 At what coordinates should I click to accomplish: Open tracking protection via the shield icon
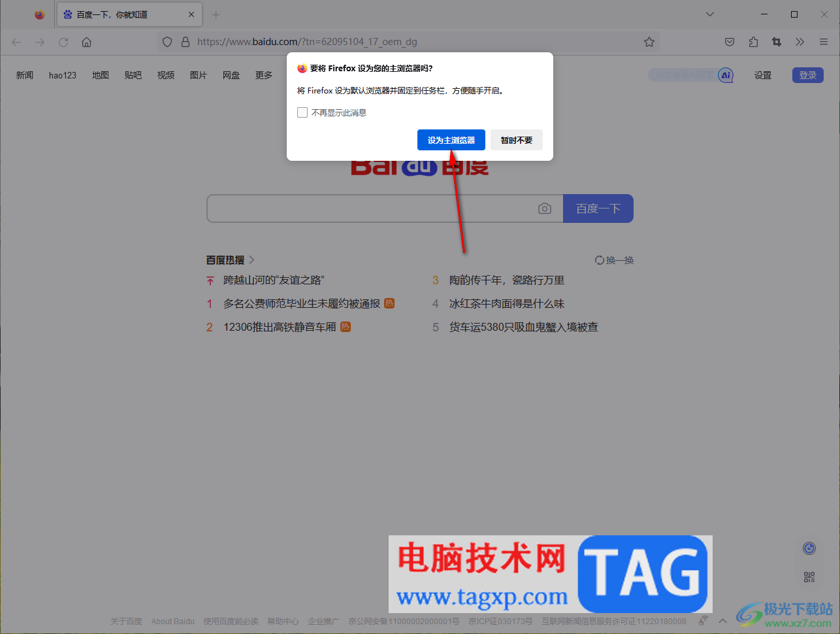(167, 41)
